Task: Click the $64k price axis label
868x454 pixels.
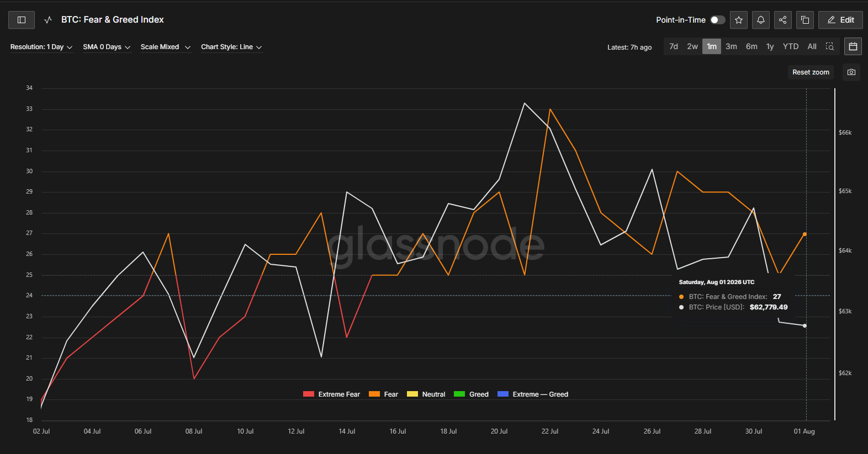Action: [845, 250]
